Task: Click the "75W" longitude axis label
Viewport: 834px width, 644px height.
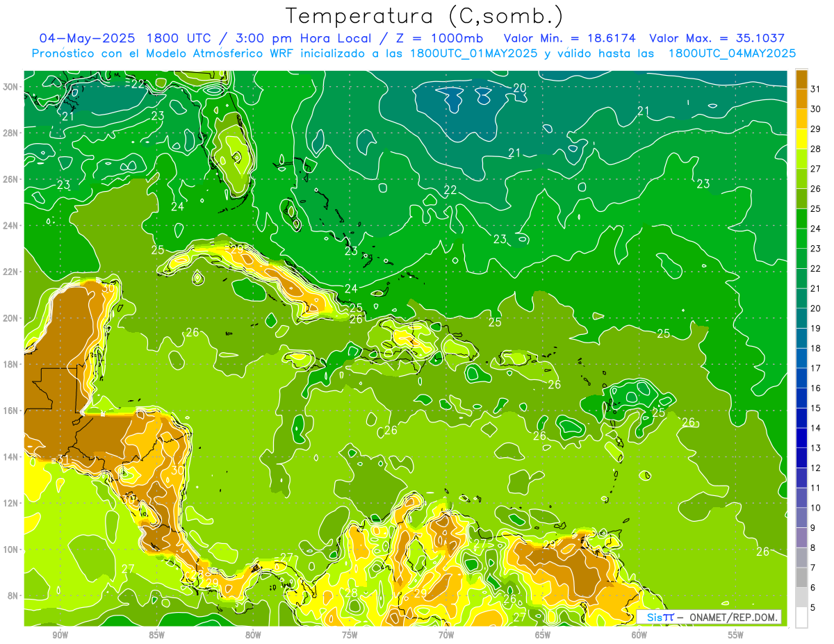Action: pyautogui.click(x=350, y=635)
